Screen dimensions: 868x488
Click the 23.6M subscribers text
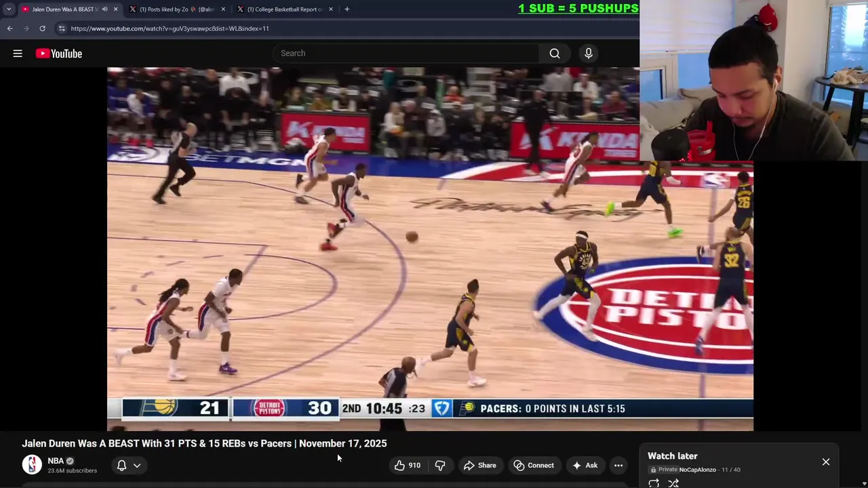click(72, 470)
